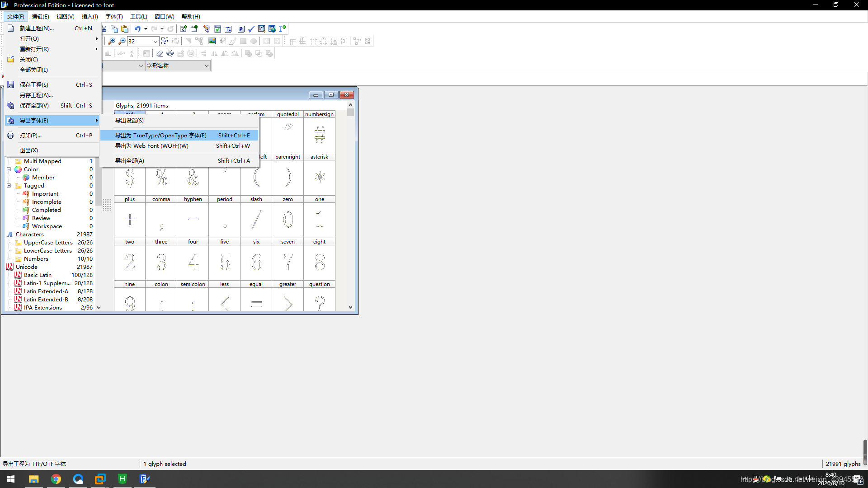This screenshot has height=488, width=868.
Task: Click the blue P Preview icon
Action: (x=241, y=29)
